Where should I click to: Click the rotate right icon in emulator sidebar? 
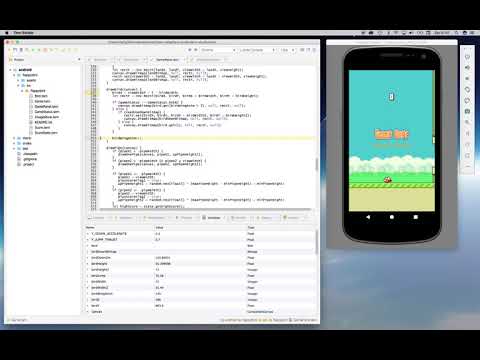click(467, 100)
